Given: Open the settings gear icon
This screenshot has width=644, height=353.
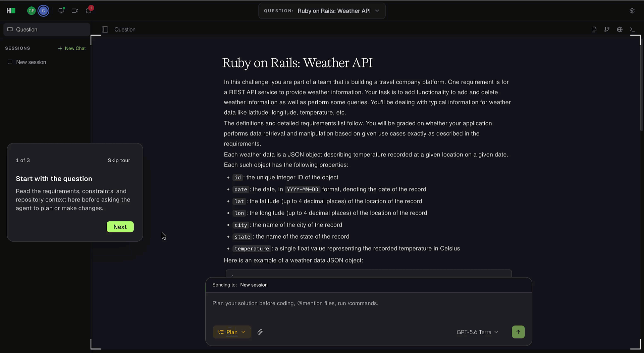Looking at the screenshot, I should pyautogui.click(x=632, y=11).
